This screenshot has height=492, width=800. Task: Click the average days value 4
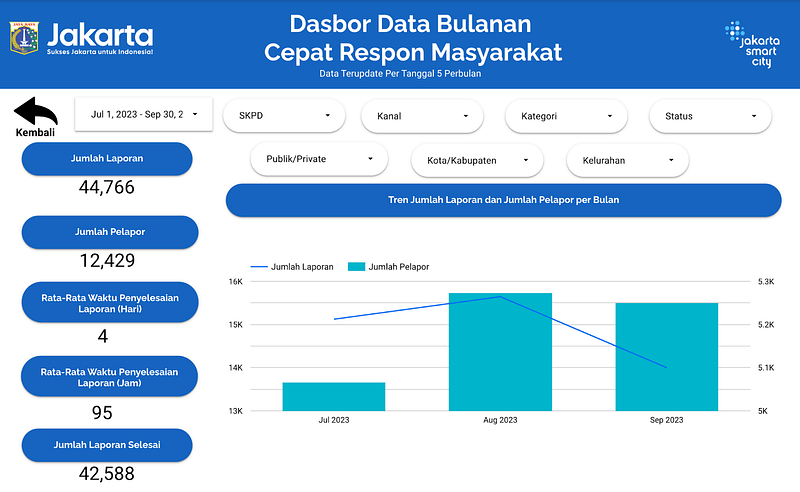[x=103, y=336]
